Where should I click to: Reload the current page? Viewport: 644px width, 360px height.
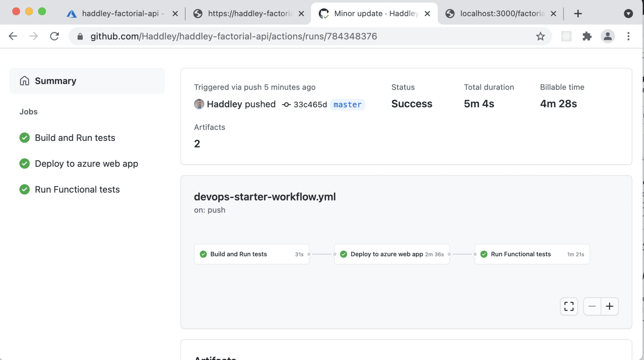(x=54, y=36)
